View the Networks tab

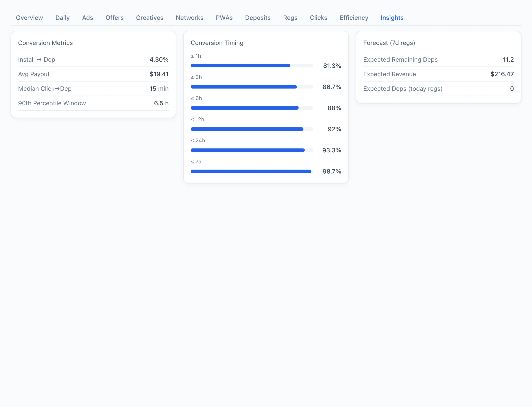(190, 18)
